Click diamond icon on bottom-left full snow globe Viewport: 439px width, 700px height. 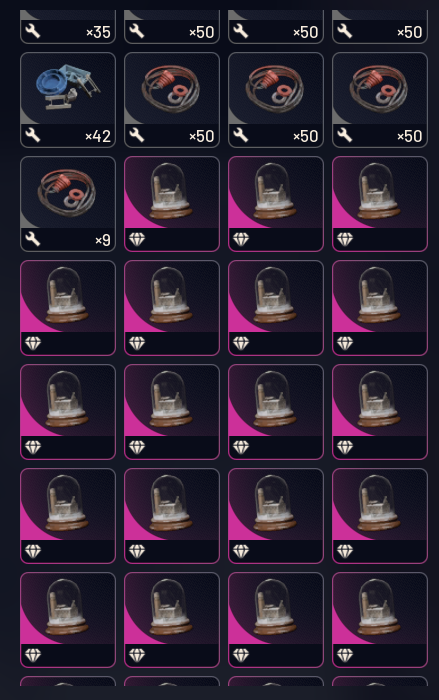[33, 655]
